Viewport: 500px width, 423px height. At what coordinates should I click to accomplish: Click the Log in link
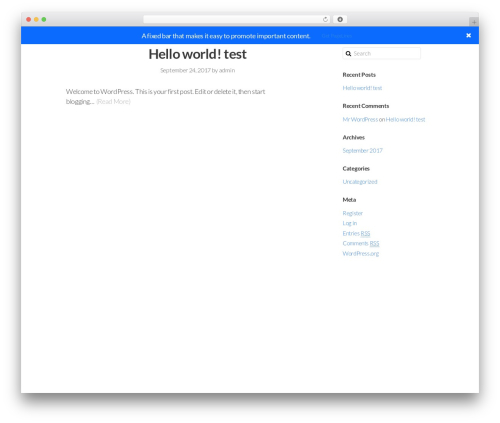350,223
